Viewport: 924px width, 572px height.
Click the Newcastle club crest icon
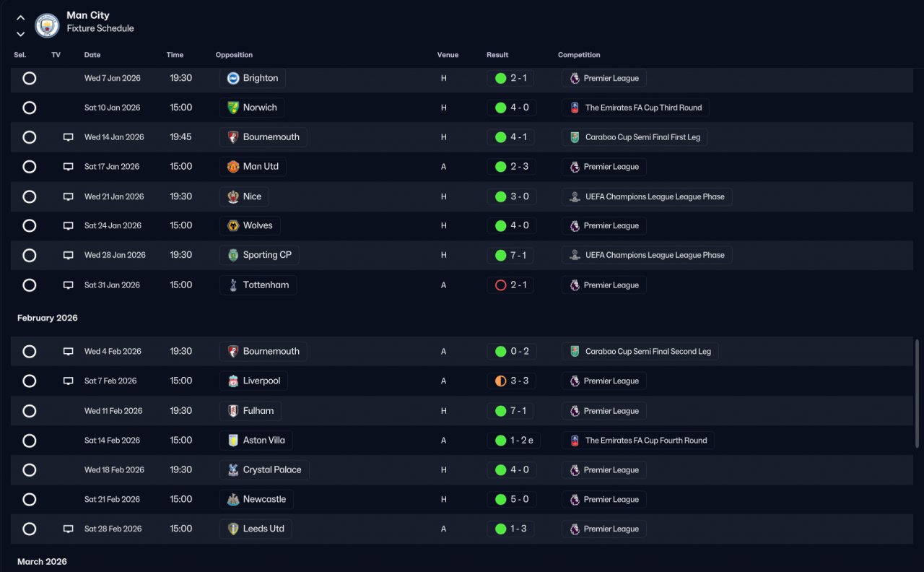pyautogui.click(x=233, y=500)
